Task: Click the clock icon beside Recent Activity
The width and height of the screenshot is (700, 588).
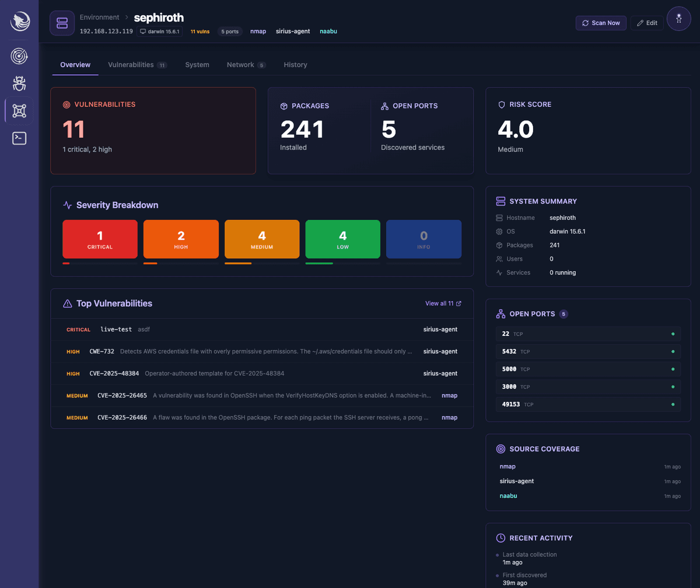Action: click(x=500, y=538)
